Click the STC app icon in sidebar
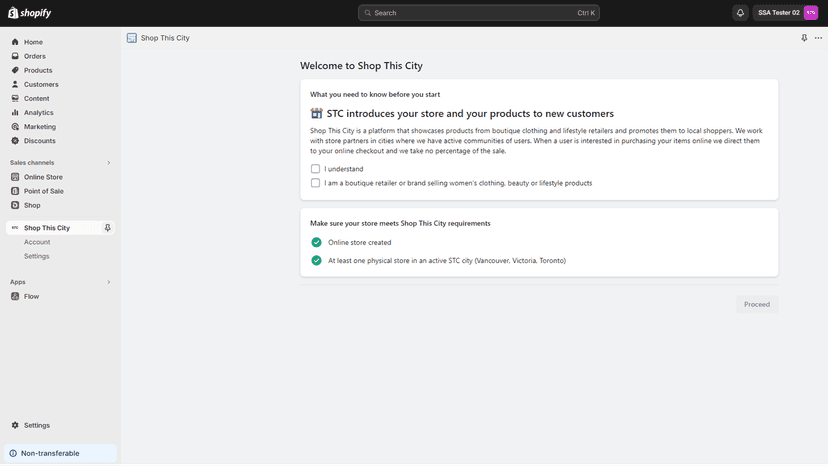 (15, 228)
